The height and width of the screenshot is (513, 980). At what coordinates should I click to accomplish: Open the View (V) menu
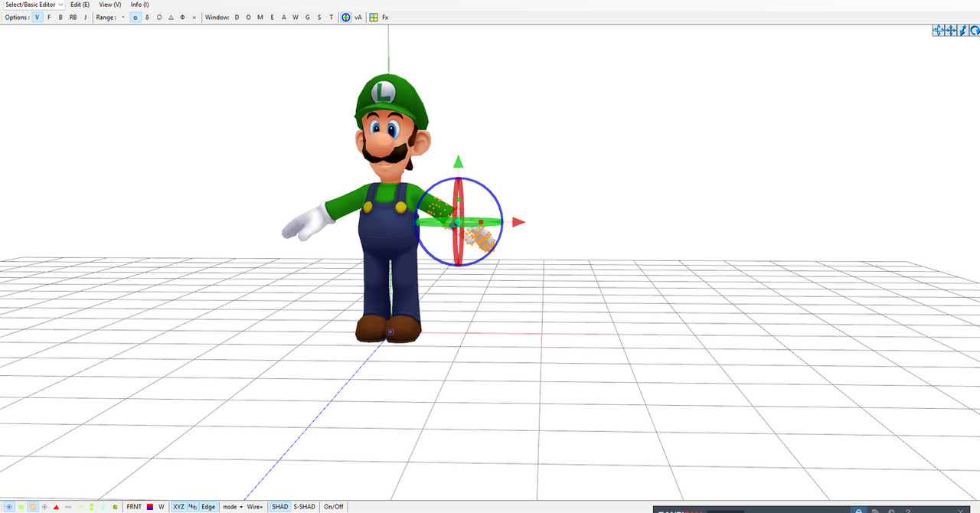coord(109,5)
